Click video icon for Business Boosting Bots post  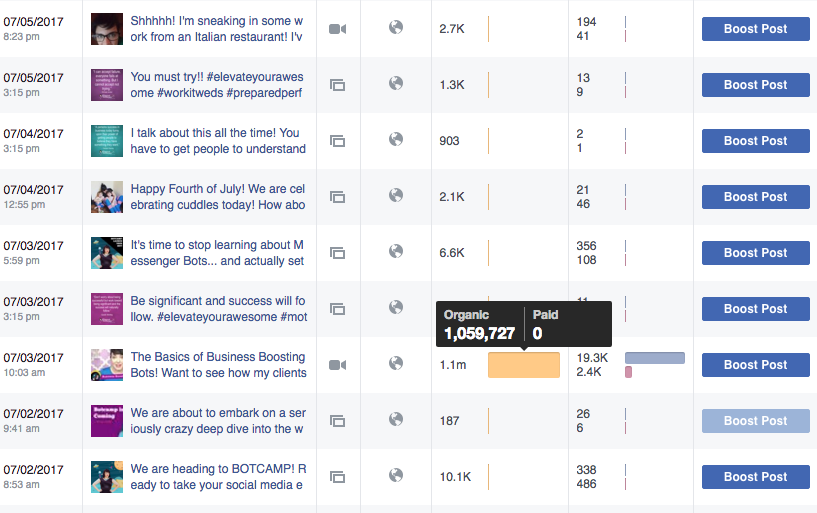(x=338, y=365)
